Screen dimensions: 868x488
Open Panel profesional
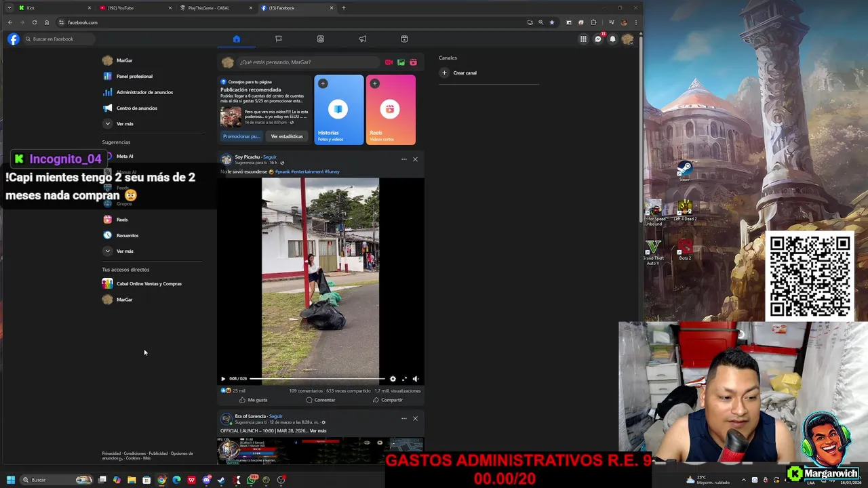pyautogui.click(x=152, y=76)
